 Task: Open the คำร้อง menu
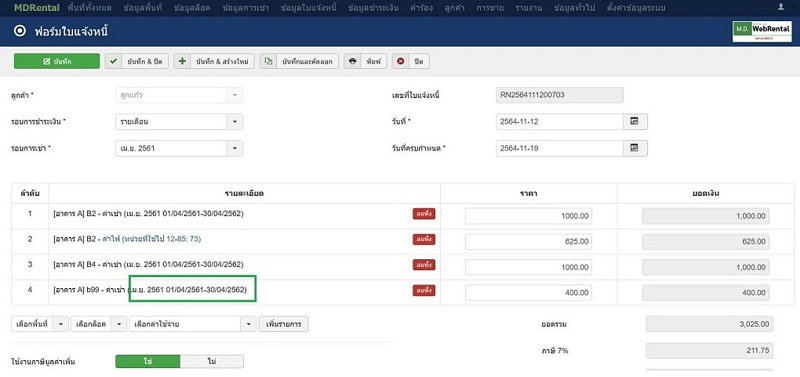(421, 8)
